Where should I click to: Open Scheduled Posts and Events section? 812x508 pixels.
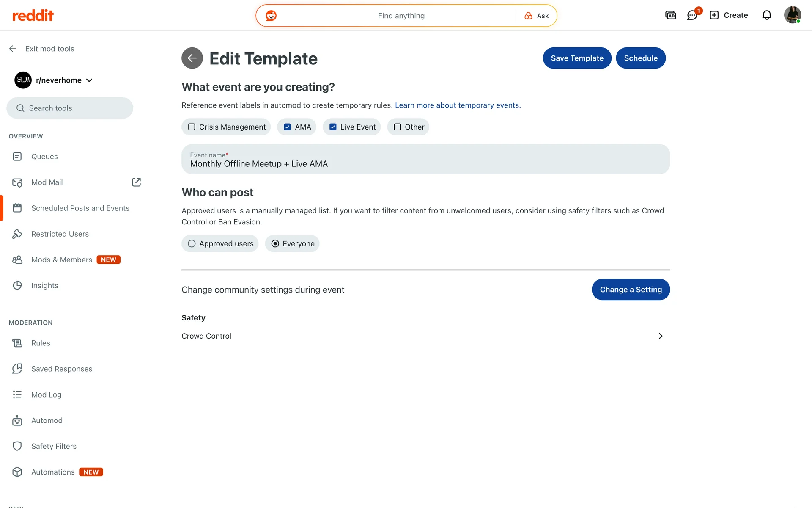pyautogui.click(x=80, y=208)
